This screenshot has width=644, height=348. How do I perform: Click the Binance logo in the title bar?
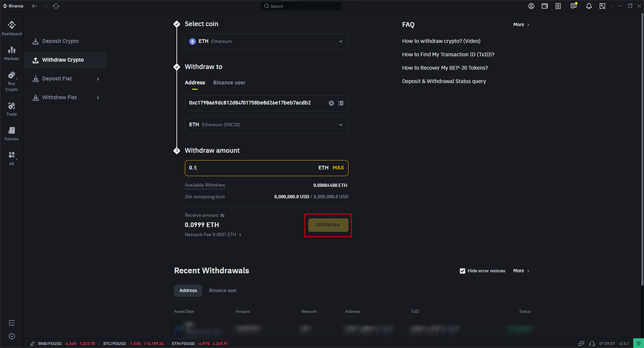13,6
